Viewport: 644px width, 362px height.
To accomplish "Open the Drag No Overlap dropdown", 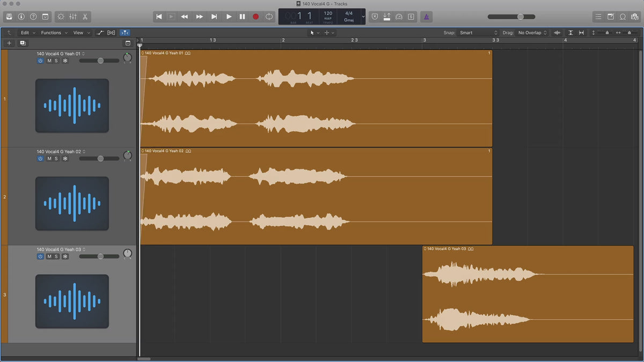I will 532,33.
